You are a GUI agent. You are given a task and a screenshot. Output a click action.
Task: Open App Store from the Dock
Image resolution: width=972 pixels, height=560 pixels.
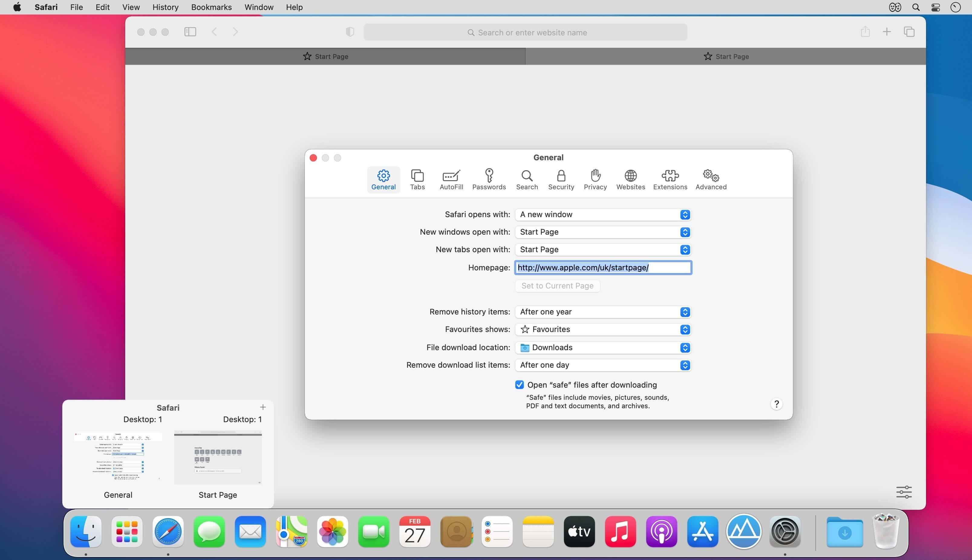(703, 532)
